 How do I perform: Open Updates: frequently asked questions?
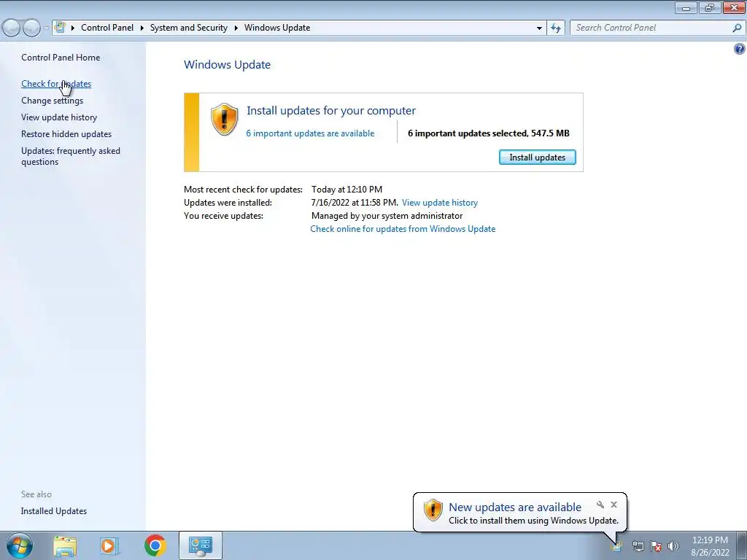point(71,156)
